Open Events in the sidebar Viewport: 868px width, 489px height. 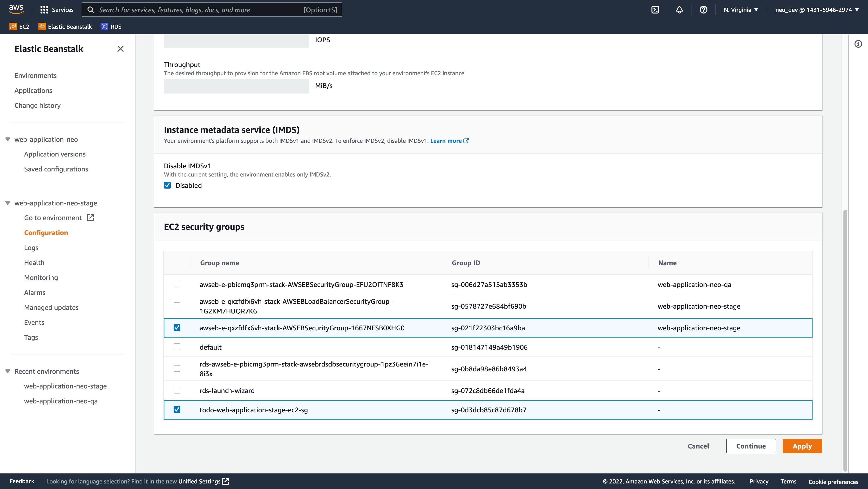pos(34,323)
